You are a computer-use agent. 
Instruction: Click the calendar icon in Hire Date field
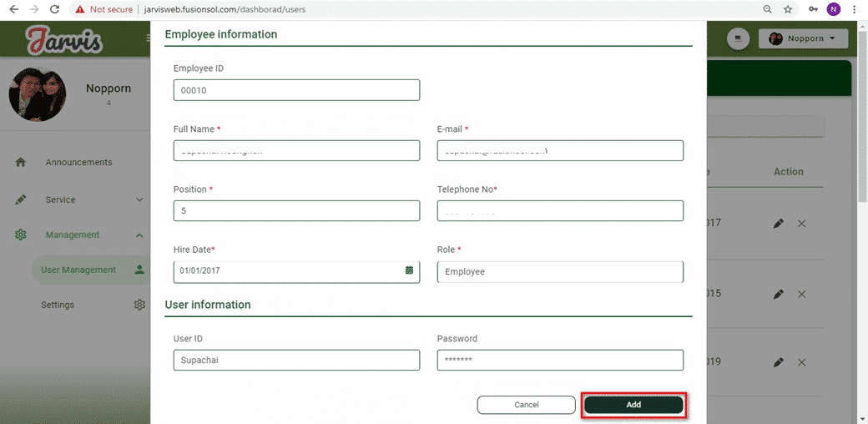[x=409, y=270]
